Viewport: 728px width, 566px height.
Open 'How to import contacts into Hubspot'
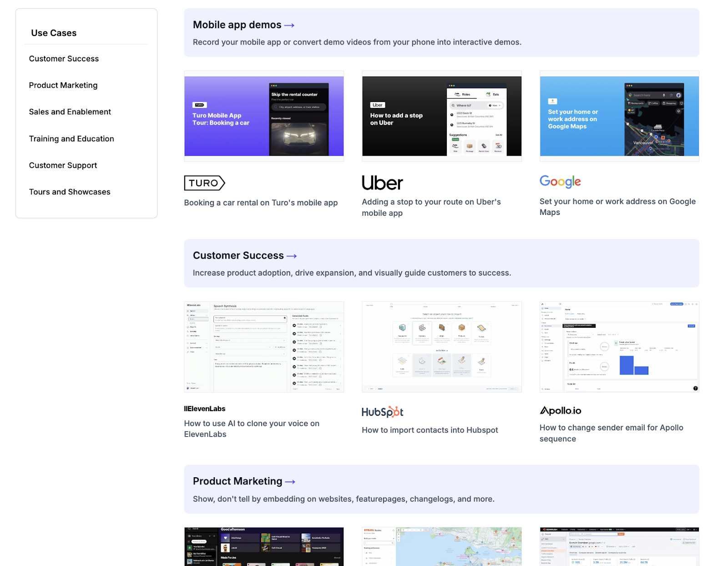coord(430,430)
